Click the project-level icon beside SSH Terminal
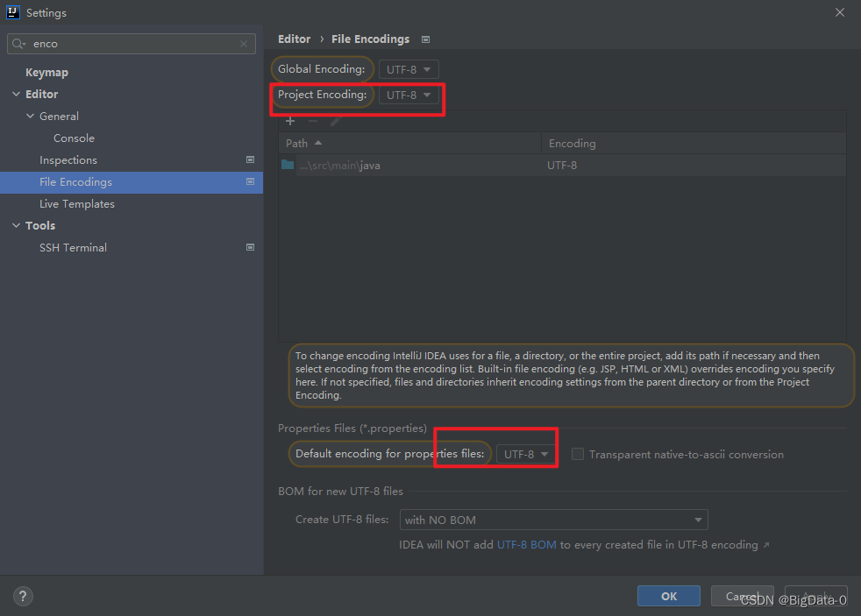 point(251,247)
